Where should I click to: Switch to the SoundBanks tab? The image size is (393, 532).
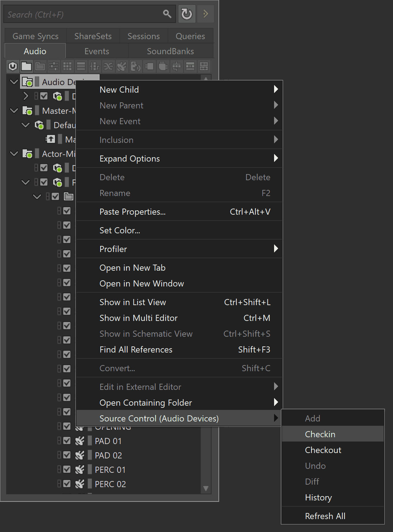[x=170, y=51]
